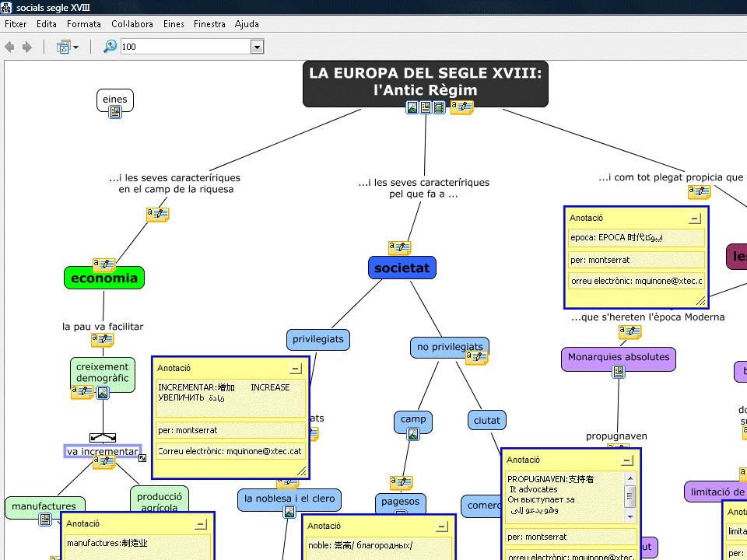This screenshot has height=560, width=747.
Task: Click the arrow connector handle above va incrementar
Action: [103, 437]
